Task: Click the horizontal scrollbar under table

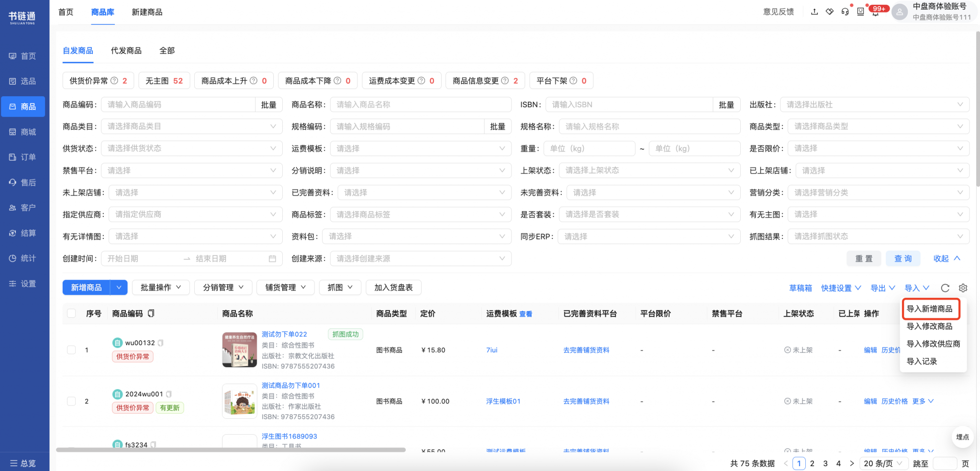Action: 231,449
